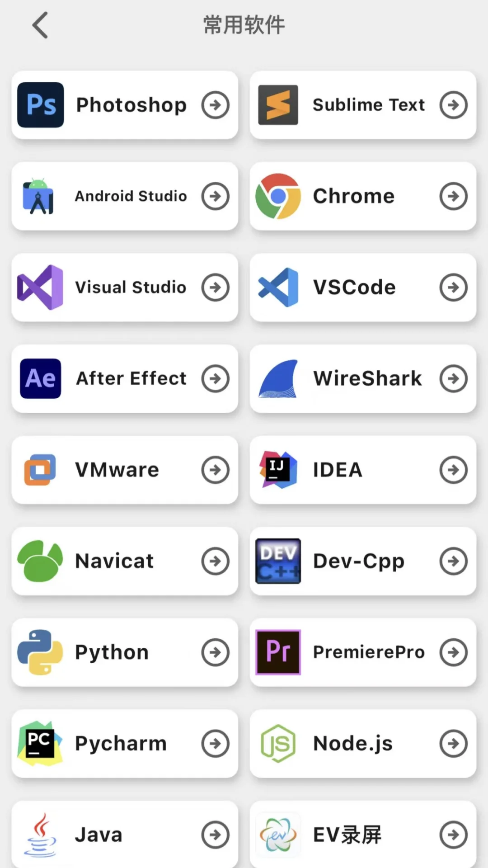
Task: Click the Sublime Text logo icon
Action: click(x=278, y=105)
